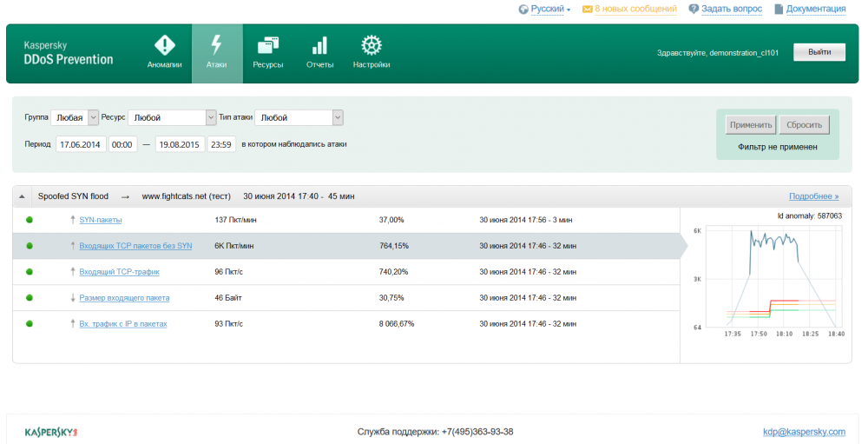868x444 pixels.
Task: Open the Settings (Настройки) gear icon
Action: (x=372, y=46)
